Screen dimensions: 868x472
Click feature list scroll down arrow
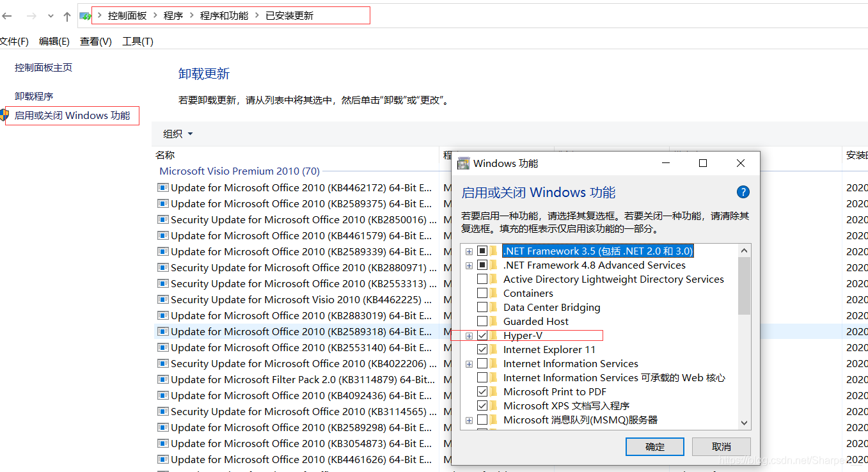tap(744, 423)
